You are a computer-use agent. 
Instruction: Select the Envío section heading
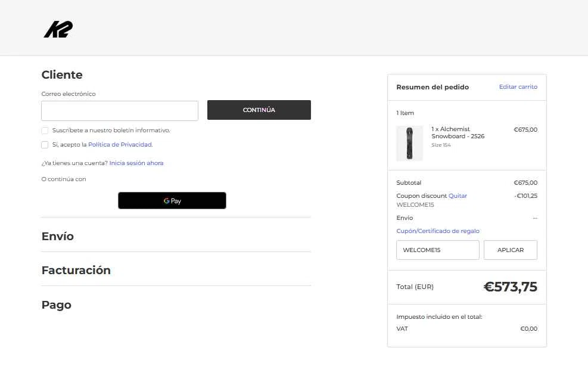(x=58, y=237)
